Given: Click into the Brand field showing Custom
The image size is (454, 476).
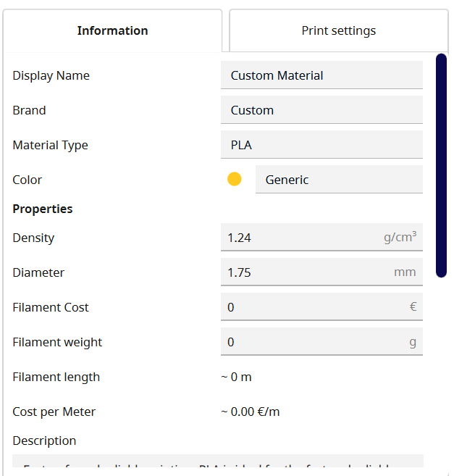Looking at the screenshot, I should pyautogui.click(x=321, y=110).
